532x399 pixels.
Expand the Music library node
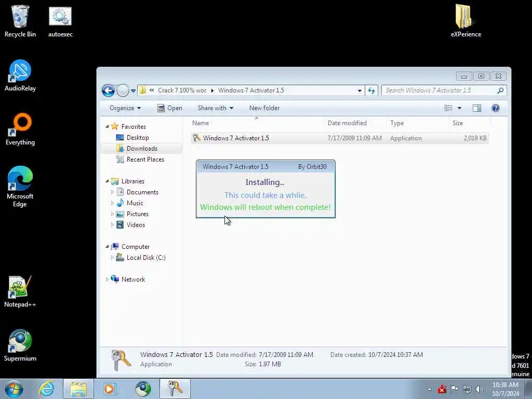(112, 203)
